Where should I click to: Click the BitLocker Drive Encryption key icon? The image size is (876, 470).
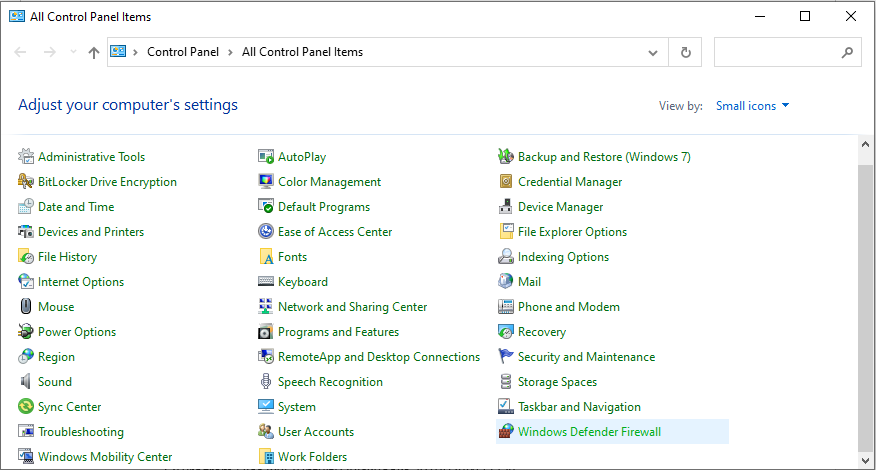click(x=26, y=182)
